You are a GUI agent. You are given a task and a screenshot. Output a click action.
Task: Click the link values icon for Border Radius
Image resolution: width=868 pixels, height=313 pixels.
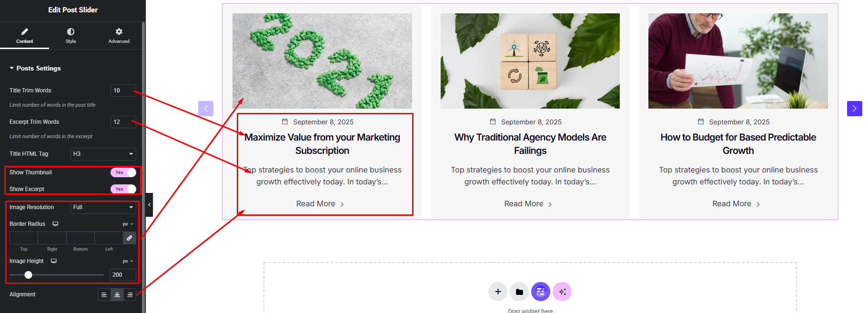pos(130,238)
